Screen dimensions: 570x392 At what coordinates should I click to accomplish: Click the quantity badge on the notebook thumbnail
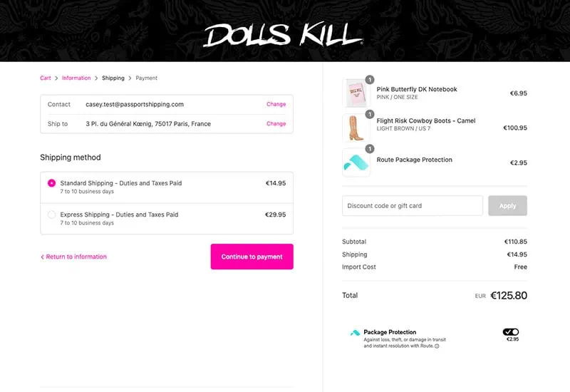pos(370,80)
